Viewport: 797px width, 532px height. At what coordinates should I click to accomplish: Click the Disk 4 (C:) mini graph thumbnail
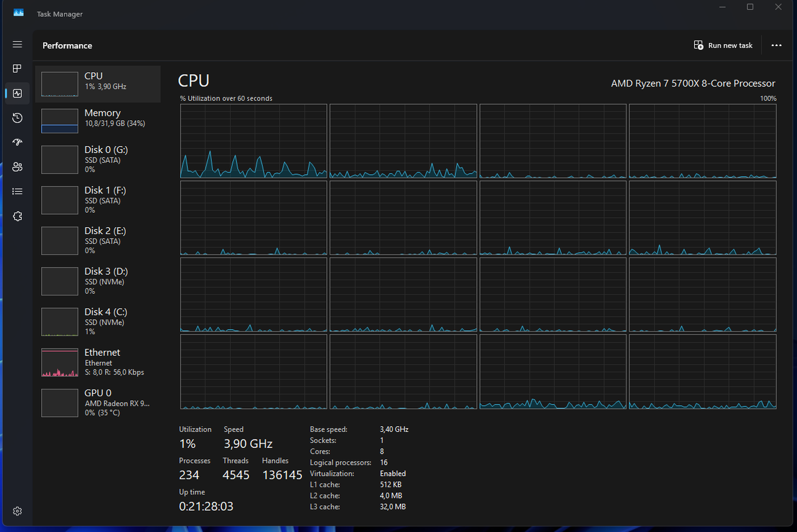click(x=60, y=322)
